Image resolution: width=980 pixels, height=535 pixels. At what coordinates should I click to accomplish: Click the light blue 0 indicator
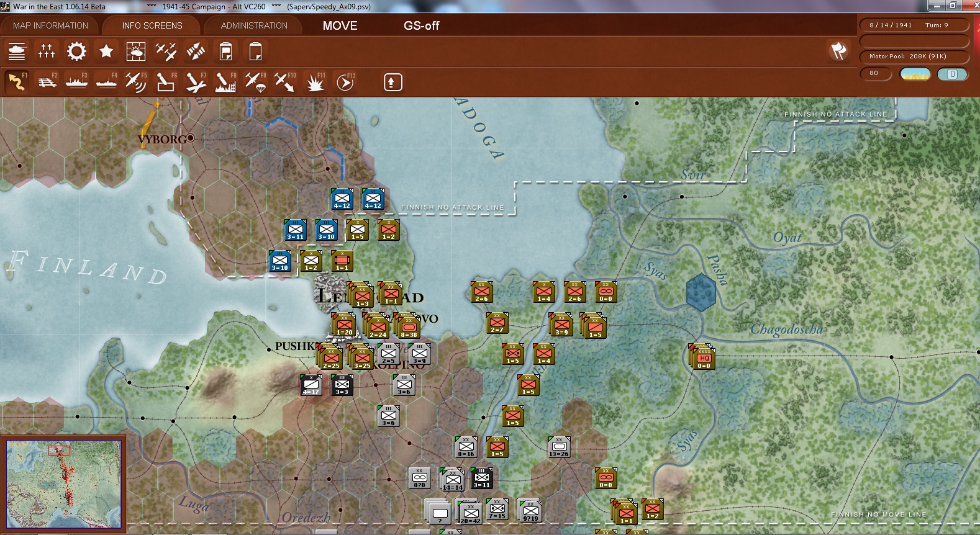952,74
